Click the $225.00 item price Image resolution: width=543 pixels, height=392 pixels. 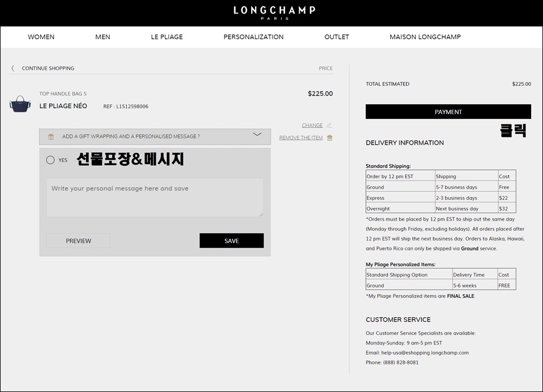coord(320,93)
